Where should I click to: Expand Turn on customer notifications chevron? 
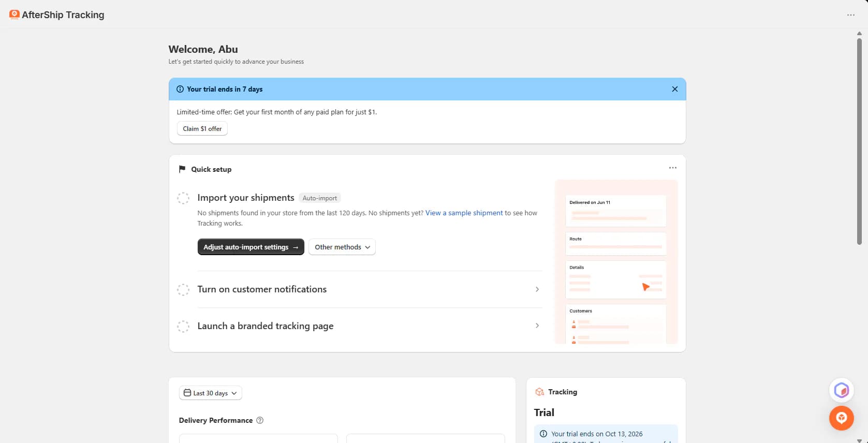click(537, 289)
